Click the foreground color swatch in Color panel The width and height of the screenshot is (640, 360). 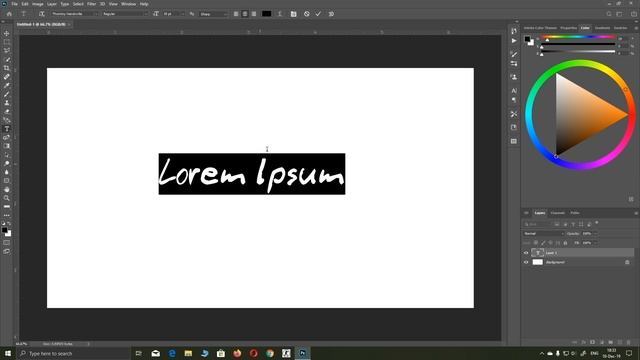(527, 39)
